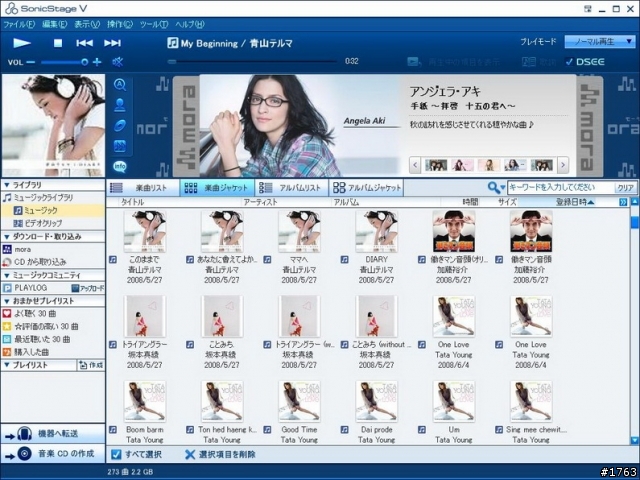Switch to アルバムリスト view

coord(291,188)
